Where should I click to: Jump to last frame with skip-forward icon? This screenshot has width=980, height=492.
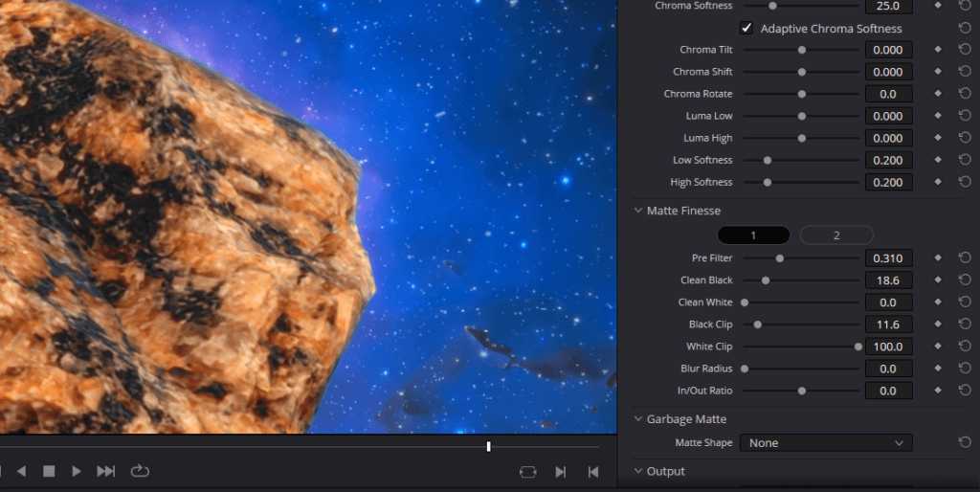(105, 471)
